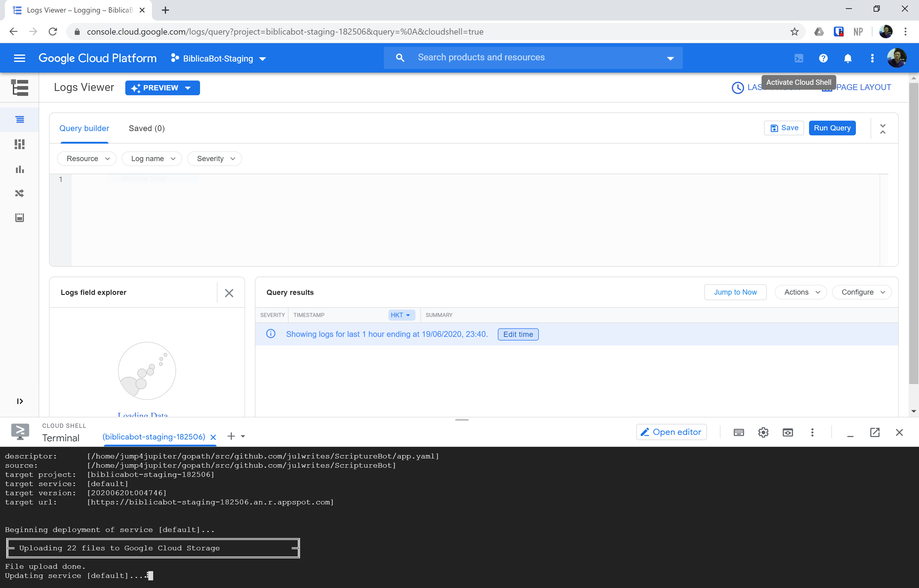Click the Edit time button
The image size is (919, 588).
tap(518, 334)
